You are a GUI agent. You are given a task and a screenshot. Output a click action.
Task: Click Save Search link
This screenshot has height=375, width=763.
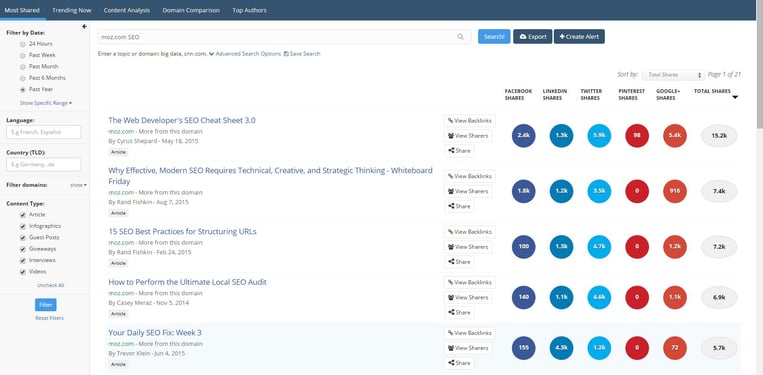pos(302,54)
